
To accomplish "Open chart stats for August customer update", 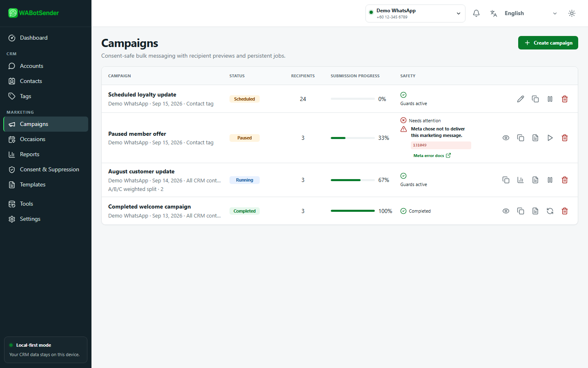I will [521, 180].
